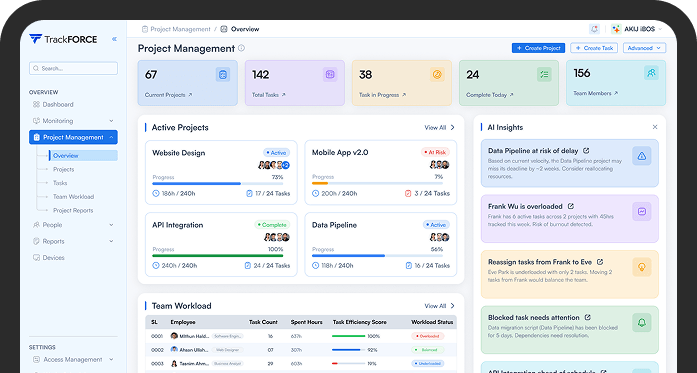
Task: Click Active Projects View All arrow
Action: coord(453,128)
